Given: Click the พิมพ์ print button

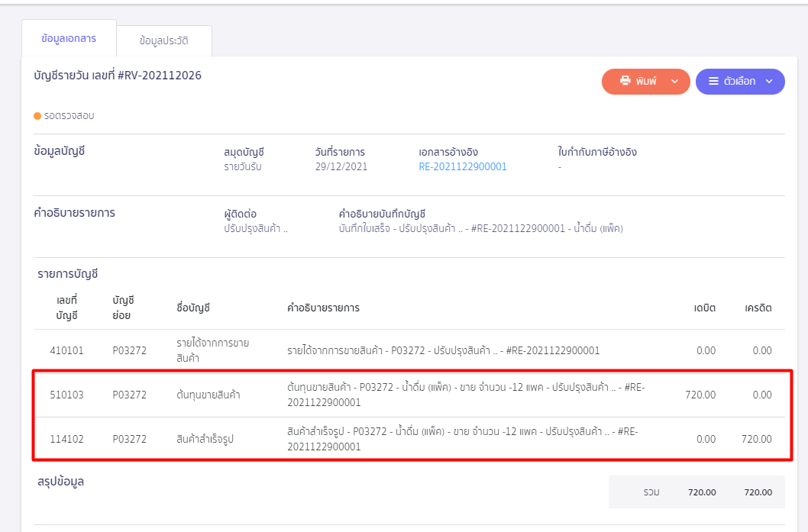Looking at the screenshot, I should pos(645,82).
